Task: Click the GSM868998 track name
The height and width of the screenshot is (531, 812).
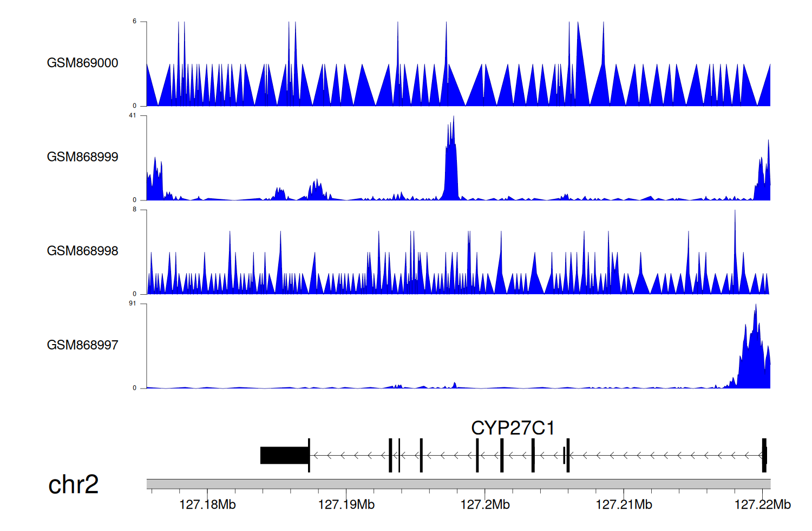Action: [82, 251]
